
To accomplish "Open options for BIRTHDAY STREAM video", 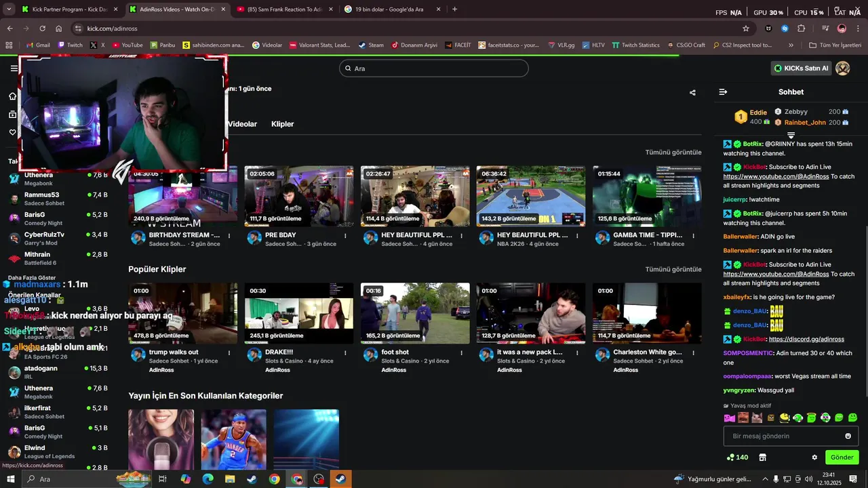I will (229, 236).
